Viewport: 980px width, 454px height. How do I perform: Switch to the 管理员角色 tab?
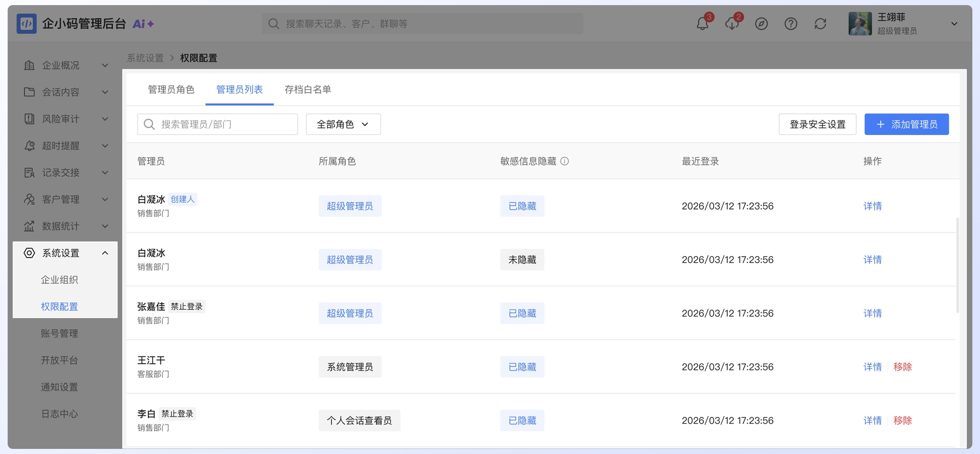[x=171, y=89]
